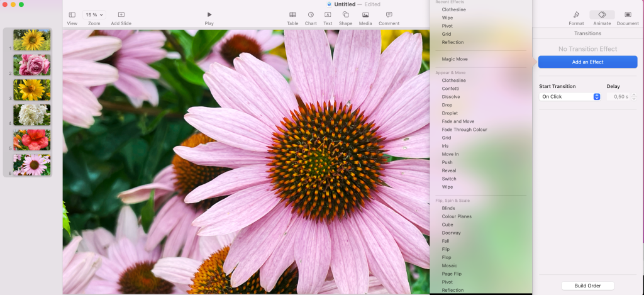Image resolution: width=644 pixels, height=295 pixels.
Task: Select the Blinds transition
Action: (448, 208)
